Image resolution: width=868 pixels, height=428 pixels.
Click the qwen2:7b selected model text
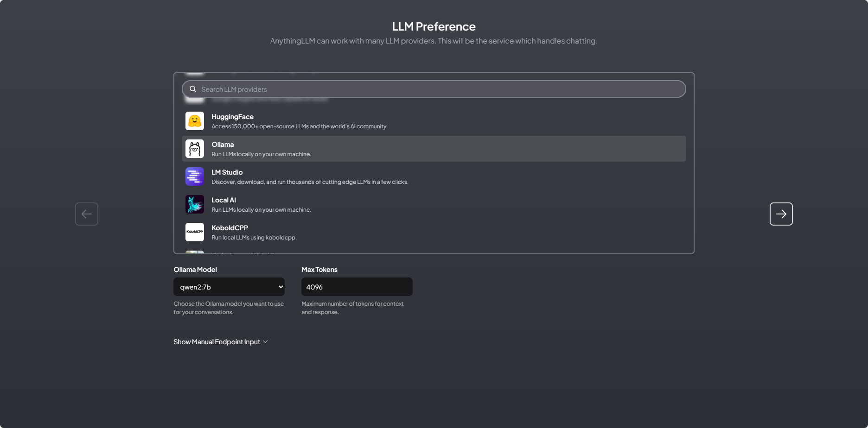tap(196, 287)
